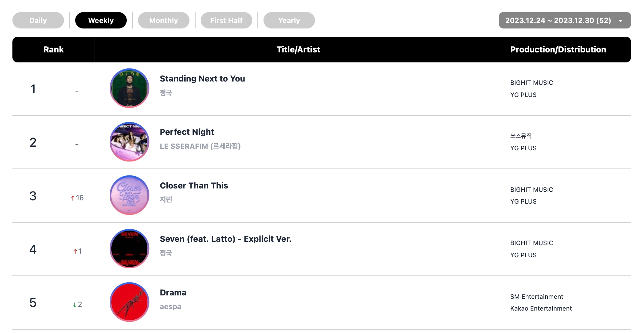Select the Seven album cover thumbnail
The width and height of the screenshot is (644, 333).
coord(129,248)
